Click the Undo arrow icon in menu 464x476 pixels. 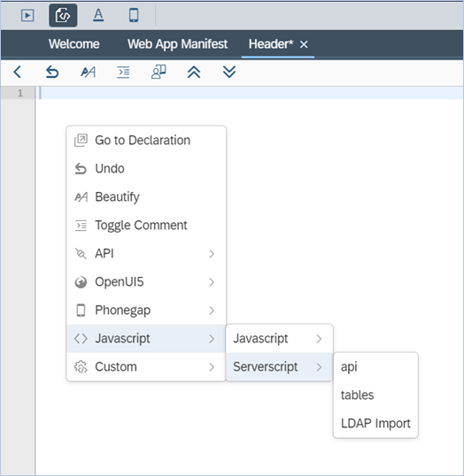[81, 169]
